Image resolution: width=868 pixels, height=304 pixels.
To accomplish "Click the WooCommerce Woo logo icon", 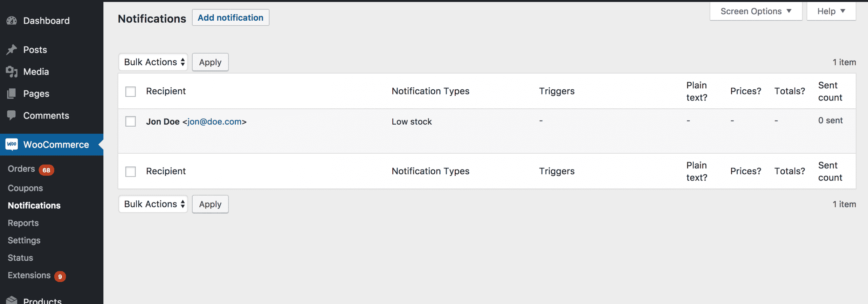I will 12,145.
